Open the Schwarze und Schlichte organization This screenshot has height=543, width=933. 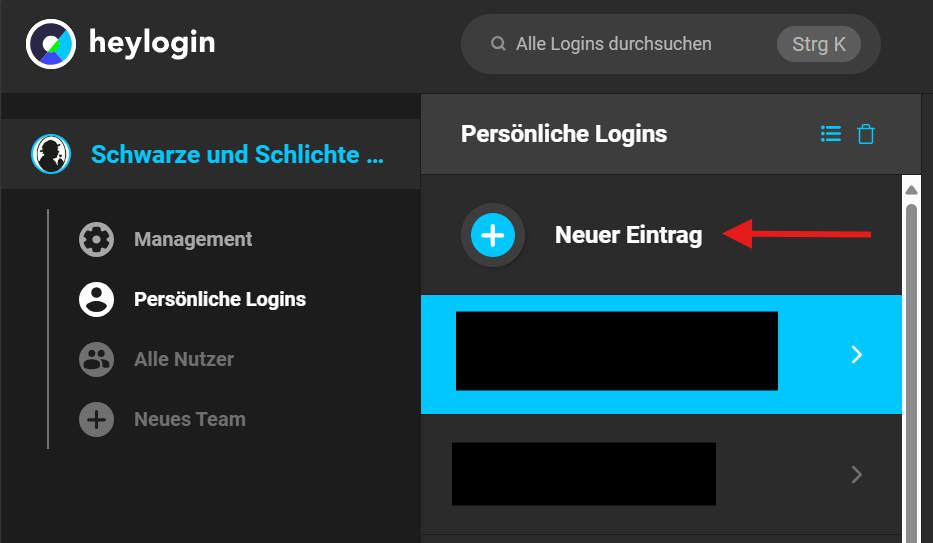click(x=237, y=155)
